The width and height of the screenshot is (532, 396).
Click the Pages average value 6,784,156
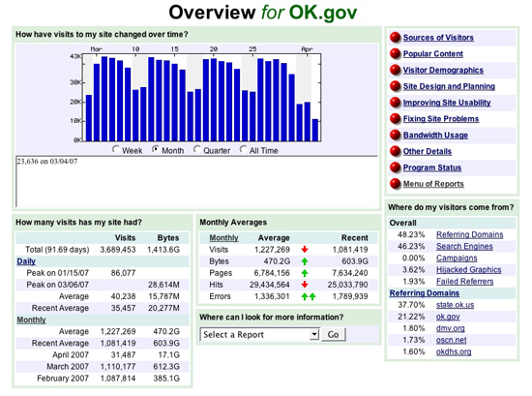(272, 273)
